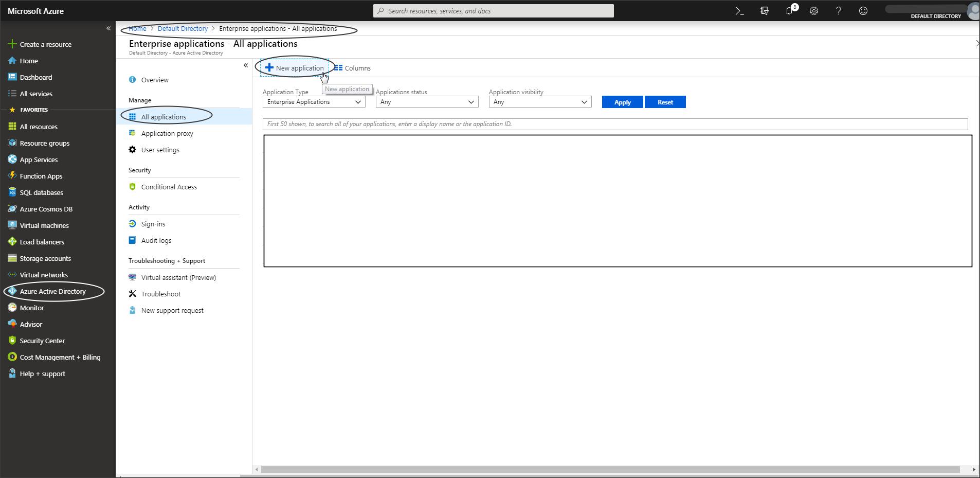Click the Resource groups cube icon
Viewport: 980px width, 478px height.
click(x=12, y=143)
